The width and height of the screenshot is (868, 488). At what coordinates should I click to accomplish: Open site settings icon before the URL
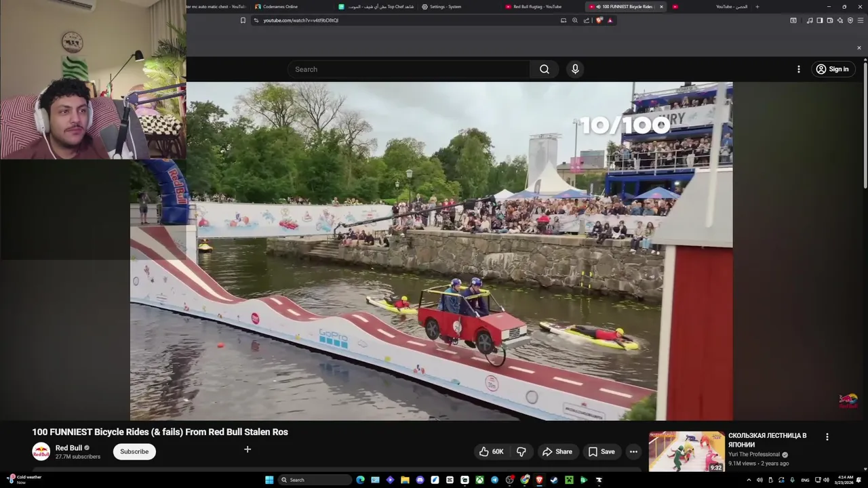click(256, 20)
